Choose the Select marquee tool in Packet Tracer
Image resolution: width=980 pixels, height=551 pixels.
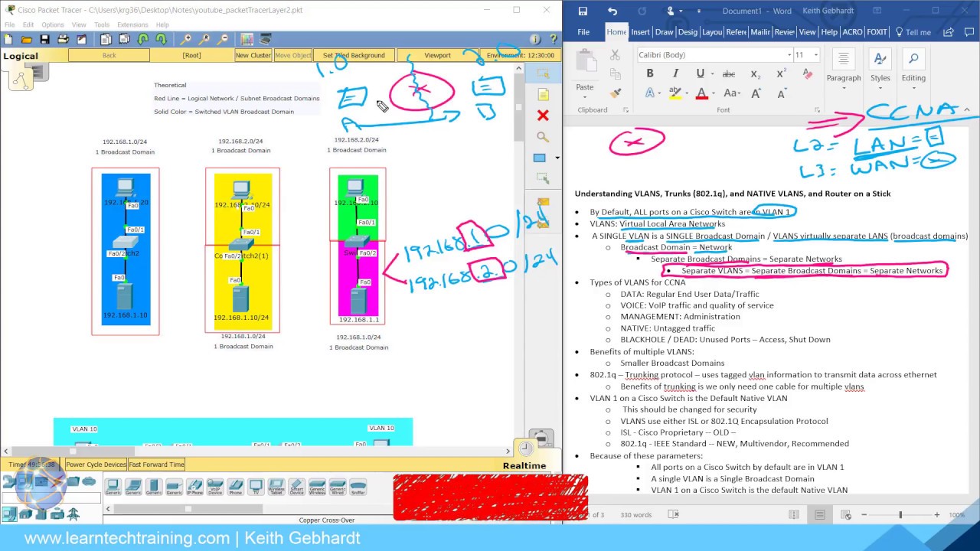[x=543, y=73]
